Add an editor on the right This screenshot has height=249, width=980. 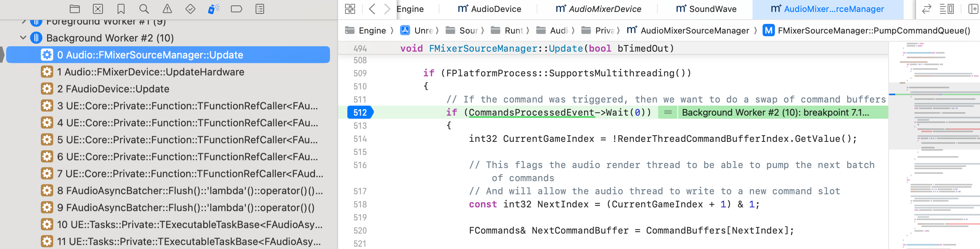click(973, 9)
